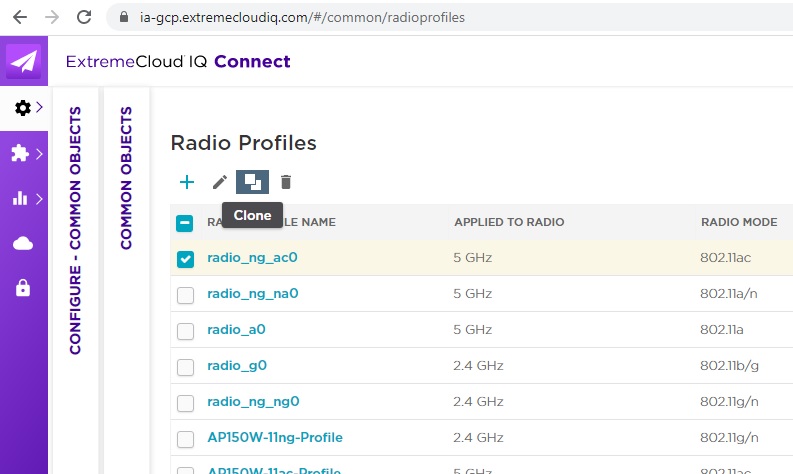Sort by Applied To Radio column header
Image resolution: width=793 pixels, height=474 pixels.
click(x=509, y=222)
